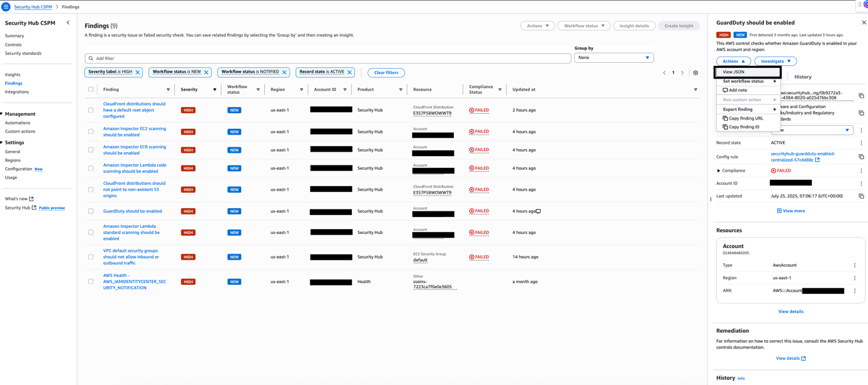Open the Group by dropdown

tap(613, 58)
